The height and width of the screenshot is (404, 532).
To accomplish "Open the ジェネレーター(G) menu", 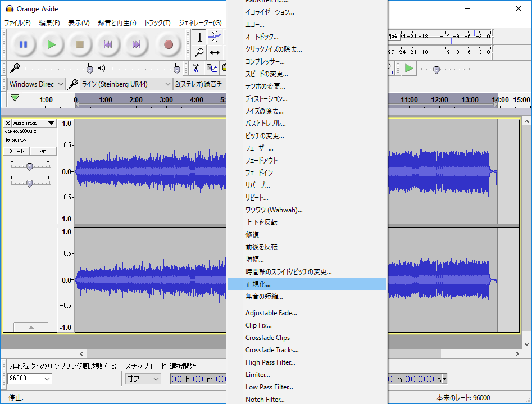I will click(x=200, y=22).
